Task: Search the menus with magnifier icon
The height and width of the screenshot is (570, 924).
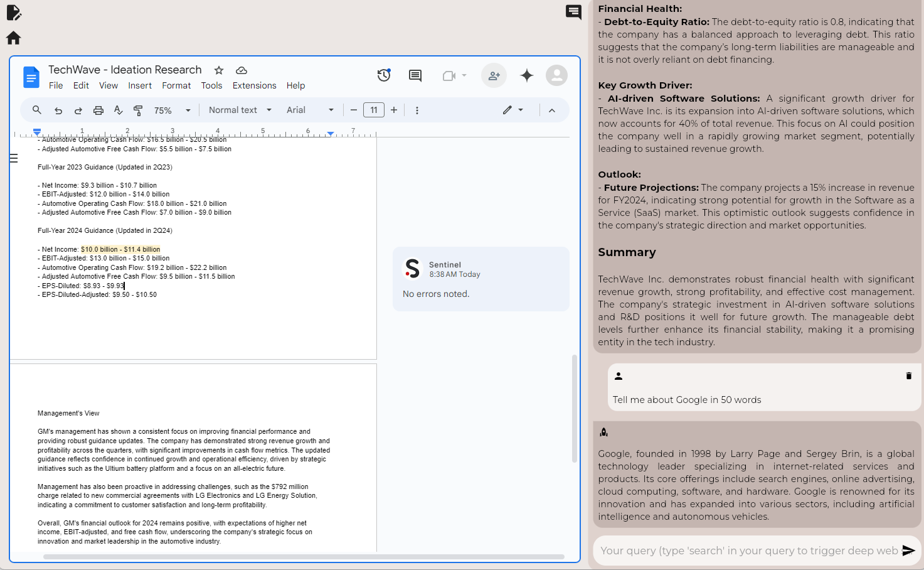Action: [x=37, y=110]
